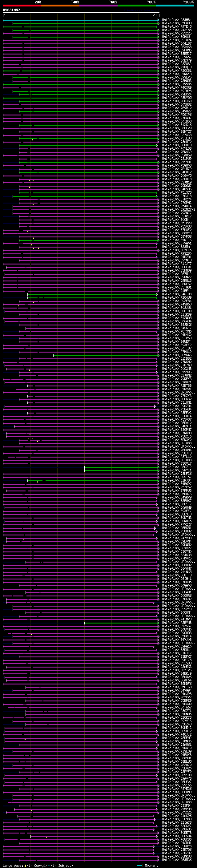Viewport: 197px width, 868px height.
Task: Select hit UniRef100_Q46IW0
Action: click(x=177, y=294)
